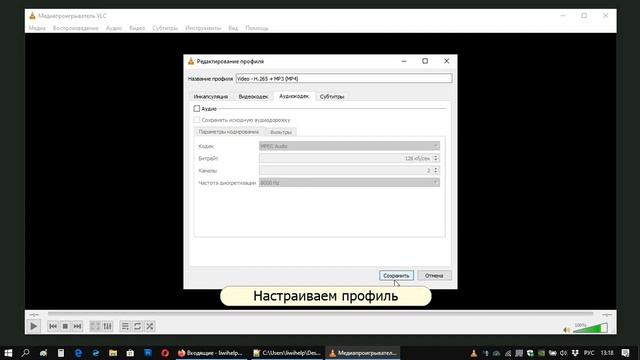Screen dimensions: 640x360
Task: Switch to the Видеокодек tab
Action: pos(253,96)
